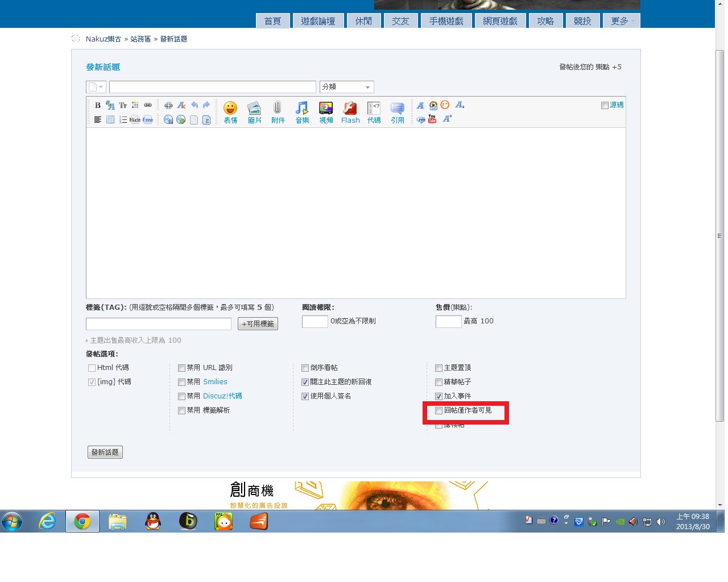Screen dimensions: 728x582
Task: Insert an image with the 圖片 icon
Action: pyautogui.click(x=254, y=112)
